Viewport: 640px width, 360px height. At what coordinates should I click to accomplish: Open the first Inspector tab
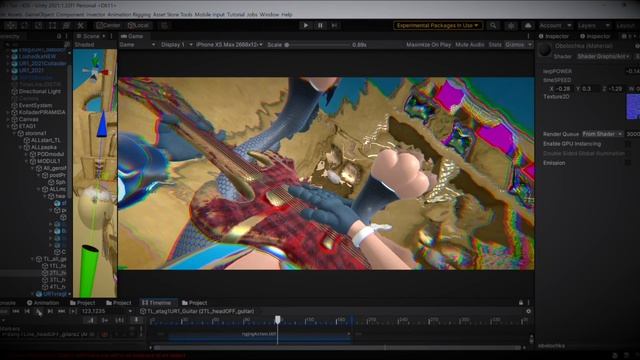click(554, 36)
